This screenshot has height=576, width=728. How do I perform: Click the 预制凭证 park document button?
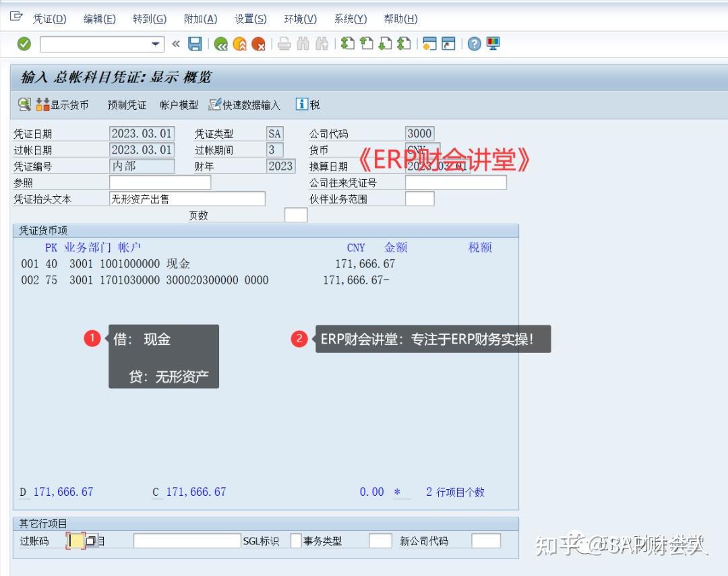pos(128,104)
